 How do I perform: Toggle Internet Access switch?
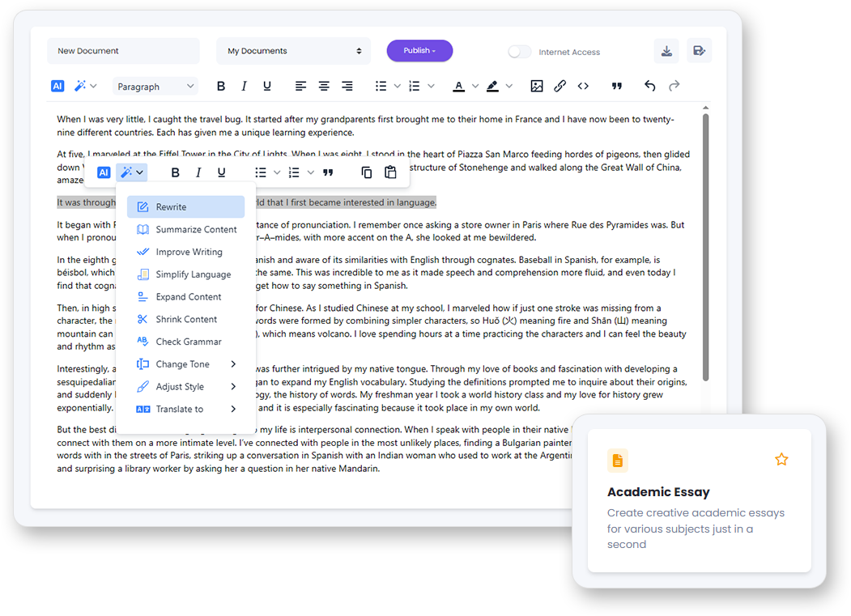(x=518, y=51)
